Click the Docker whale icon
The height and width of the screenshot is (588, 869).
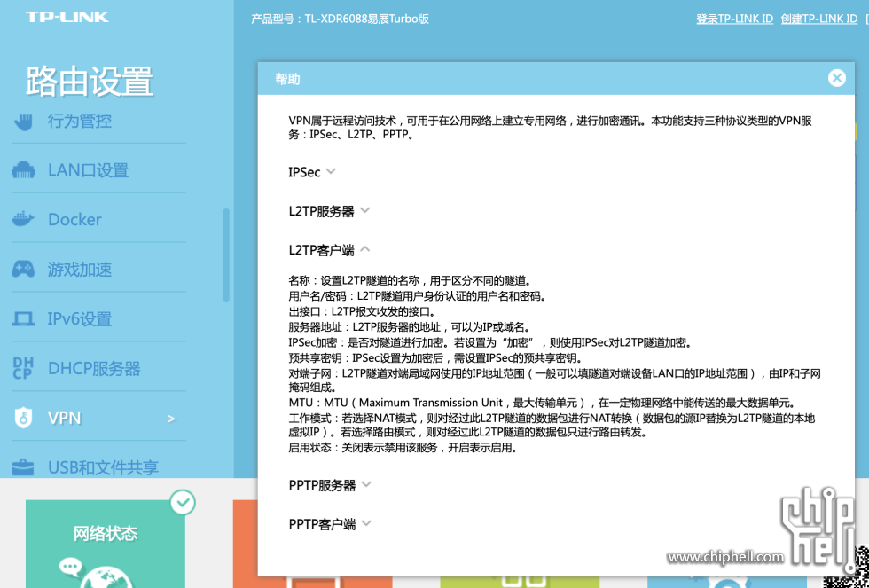[23, 219]
